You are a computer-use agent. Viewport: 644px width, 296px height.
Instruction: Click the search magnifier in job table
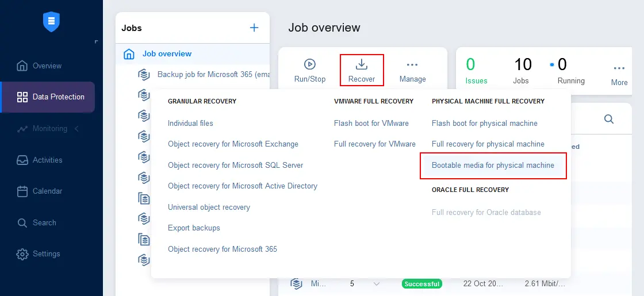(609, 119)
